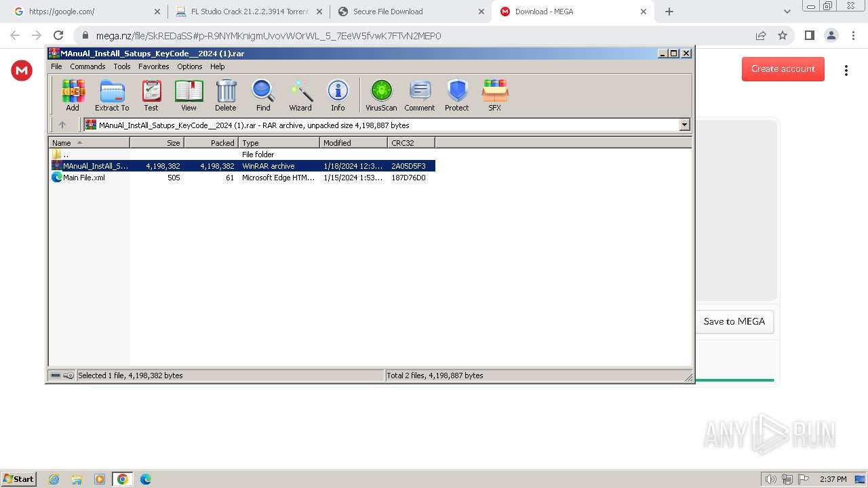868x488 pixels.
Task: Click volume speaker tray icon
Action: (771, 479)
